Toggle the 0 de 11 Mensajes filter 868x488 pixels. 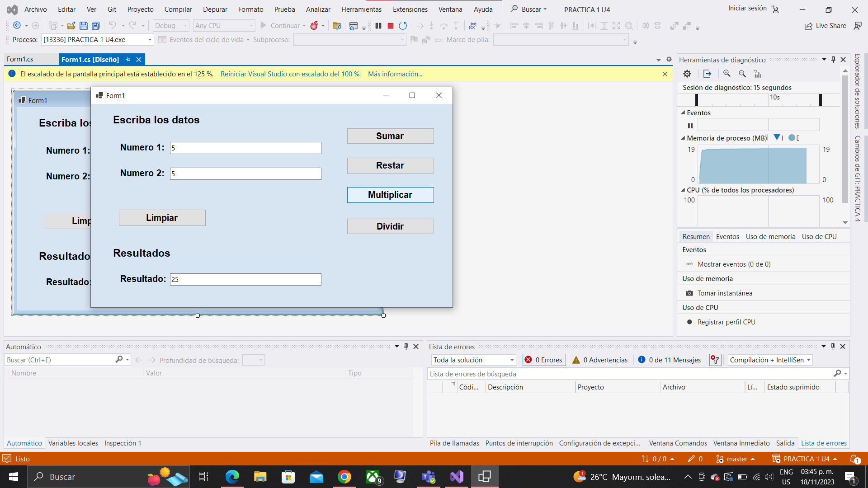click(x=669, y=360)
